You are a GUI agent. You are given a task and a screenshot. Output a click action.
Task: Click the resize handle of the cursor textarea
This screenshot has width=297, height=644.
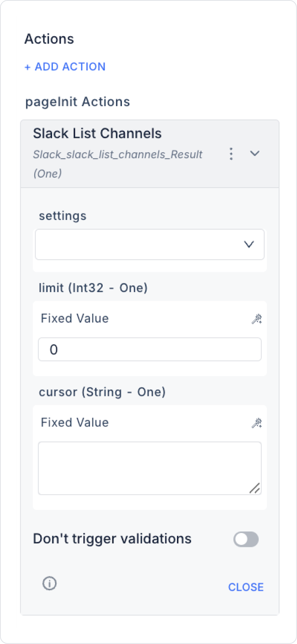click(255, 488)
